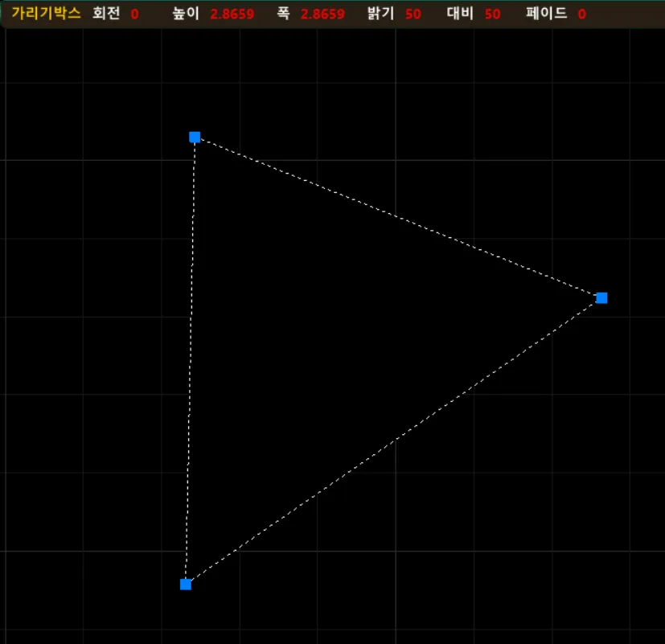
Task: Click the bottom-left blue grip square
Action: (x=186, y=585)
